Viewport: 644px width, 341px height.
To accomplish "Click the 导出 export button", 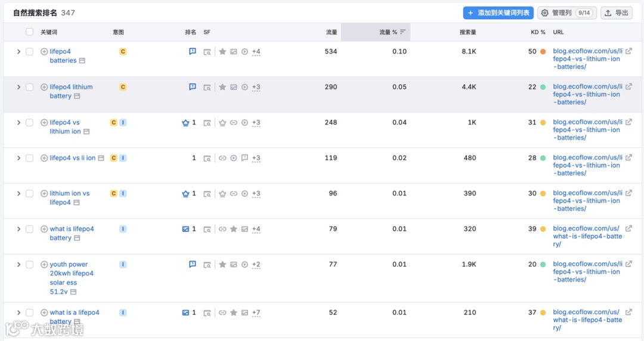I will [616, 13].
